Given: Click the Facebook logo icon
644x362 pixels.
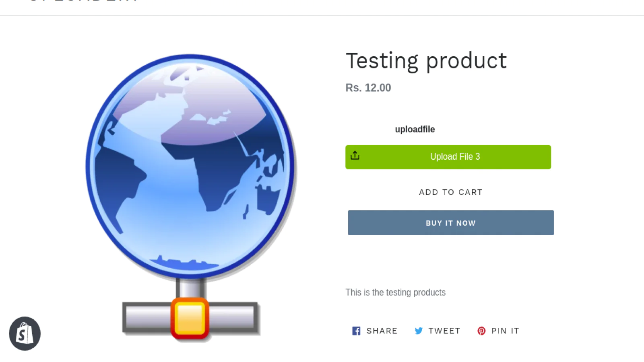Looking at the screenshot, I should click(356, 331).
